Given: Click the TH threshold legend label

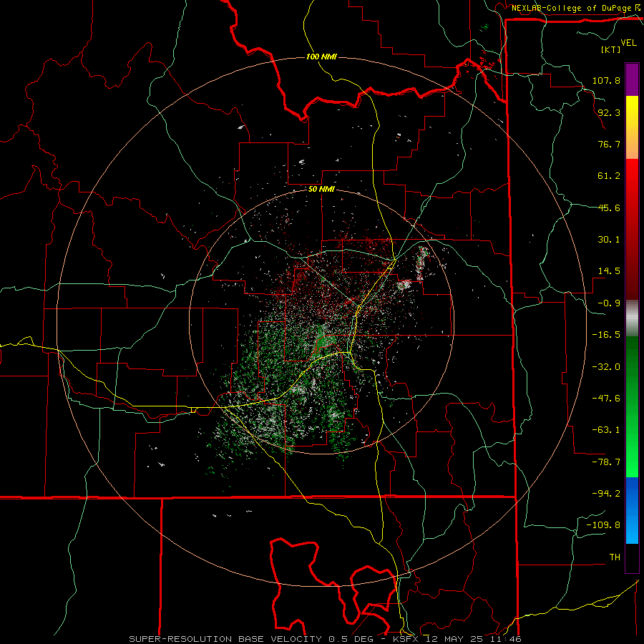Looking at the screenshot, I should click(x=615, y=557).
